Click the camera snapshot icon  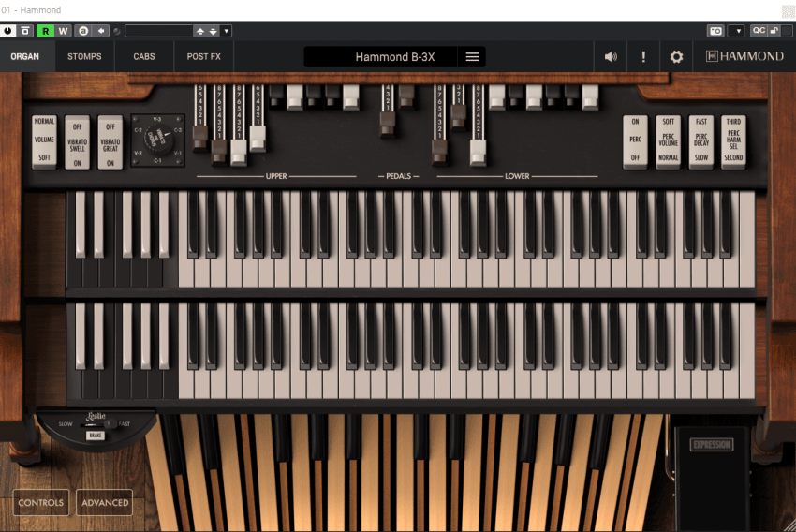(715, 31)
